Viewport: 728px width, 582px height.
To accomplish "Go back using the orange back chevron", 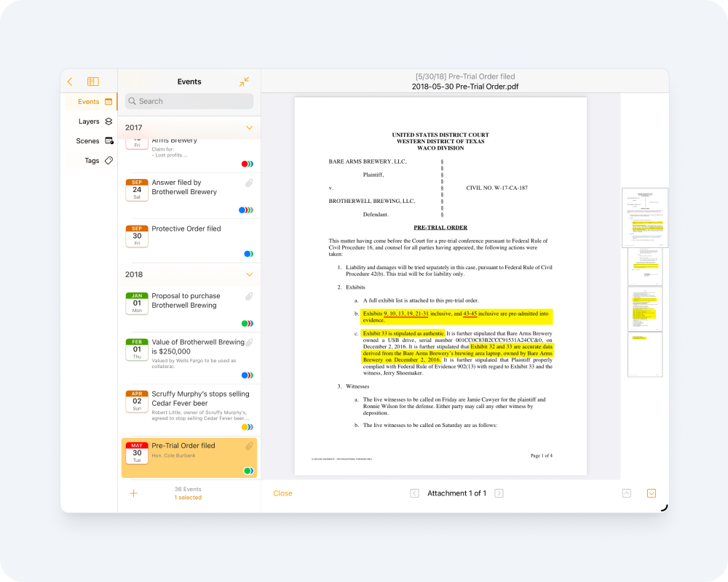I will click(70, 81).
